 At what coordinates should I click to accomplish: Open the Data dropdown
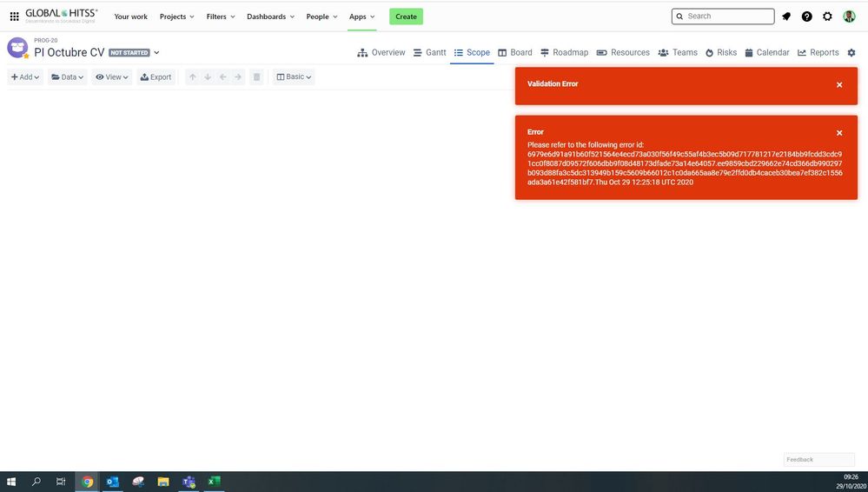(67, 77)
